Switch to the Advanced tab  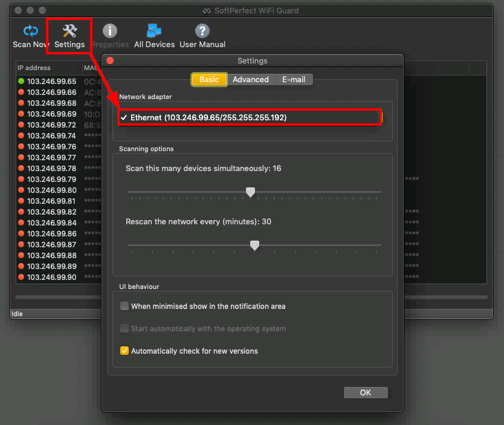coord(251,79)
